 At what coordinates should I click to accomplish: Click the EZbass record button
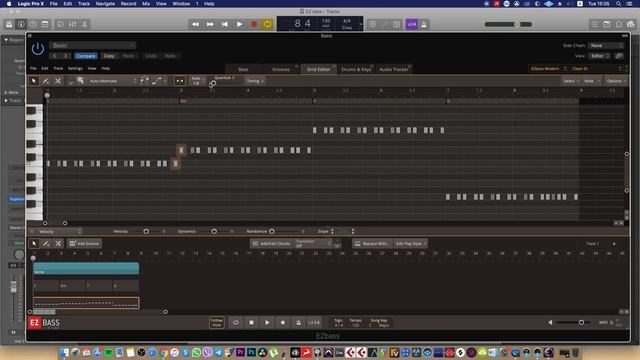(283, 322)
